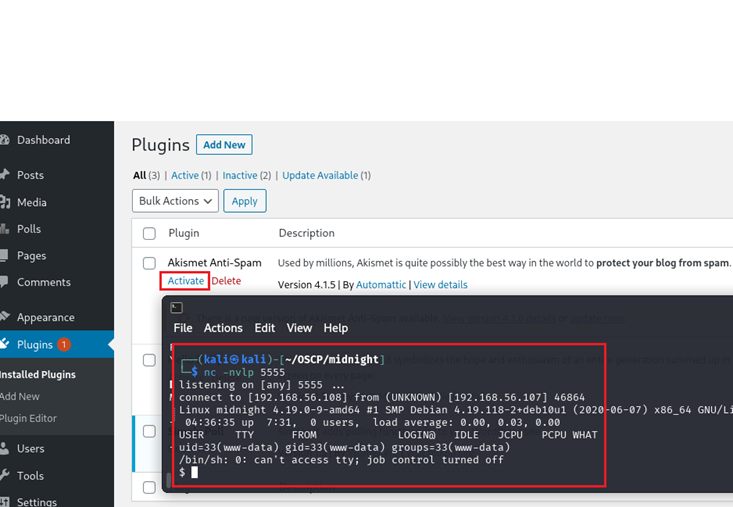Open Akismet View details link

point(440,285)
